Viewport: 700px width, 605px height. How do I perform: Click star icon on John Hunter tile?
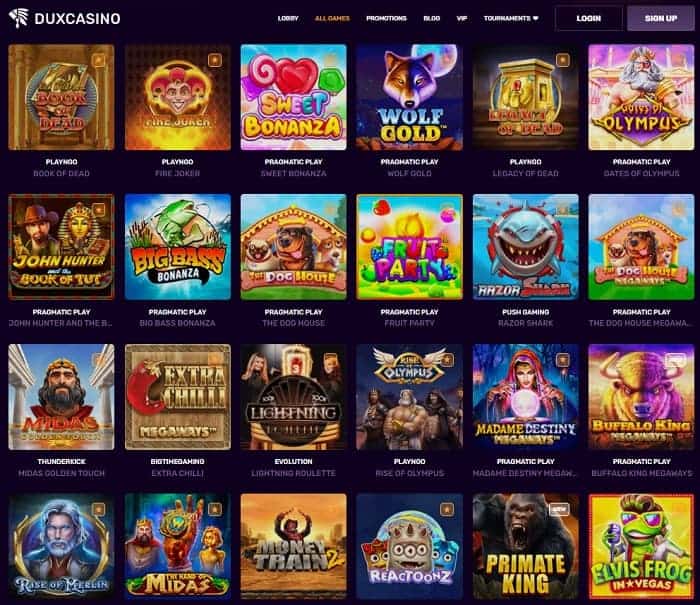pos(99,209)
